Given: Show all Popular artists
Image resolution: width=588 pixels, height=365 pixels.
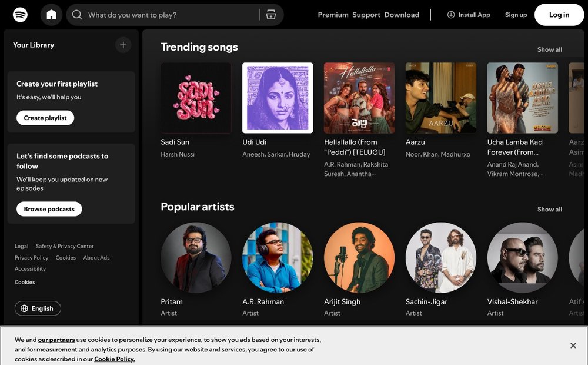Looking at the screenshot, I should point(549,210).
